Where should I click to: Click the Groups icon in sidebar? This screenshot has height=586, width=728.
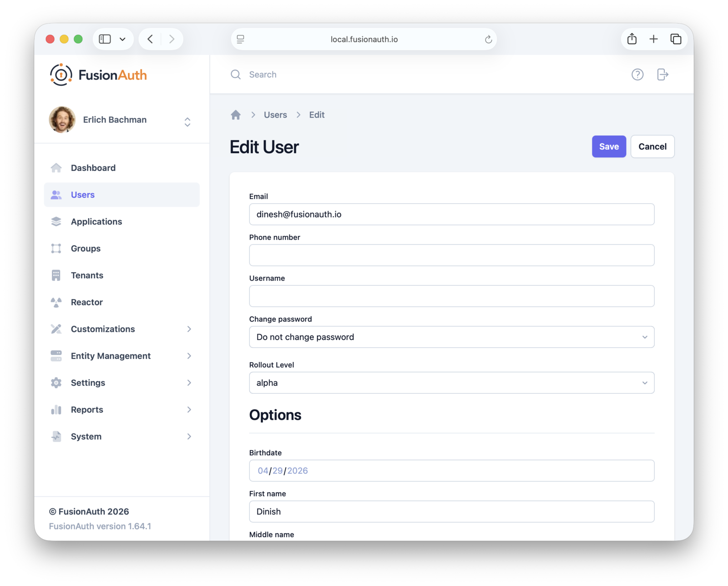(56, 248)
